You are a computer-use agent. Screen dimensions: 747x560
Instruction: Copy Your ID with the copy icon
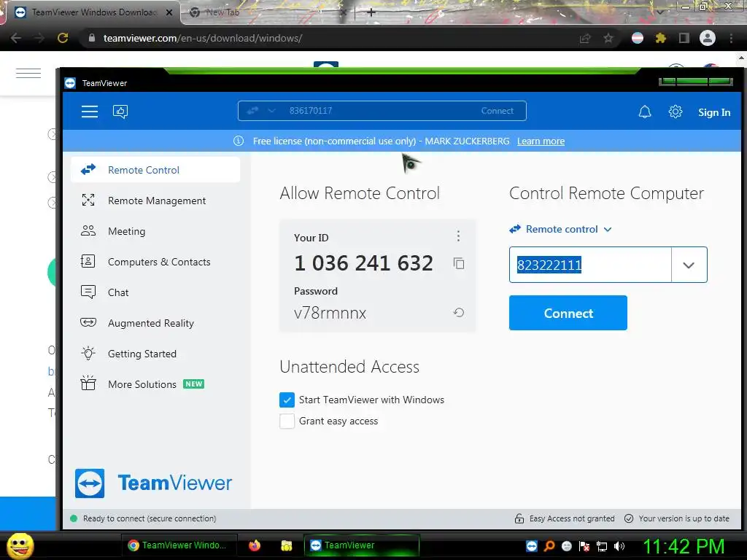(459, 263)
